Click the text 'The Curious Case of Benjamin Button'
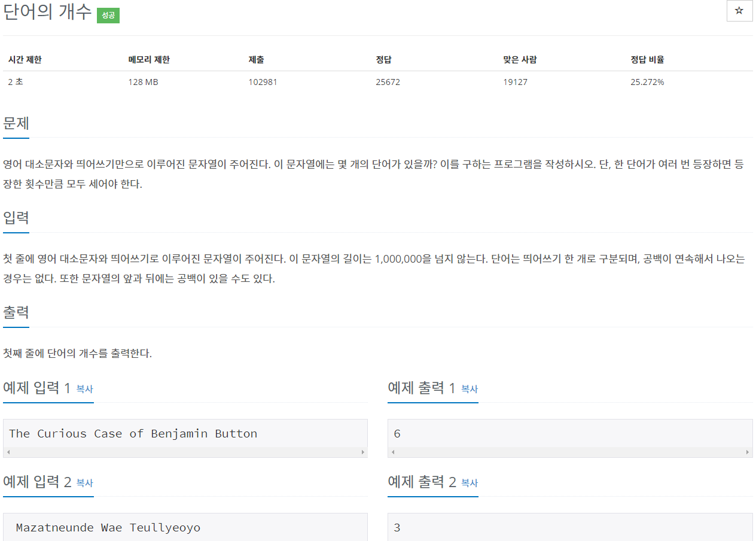 [133, 434]
